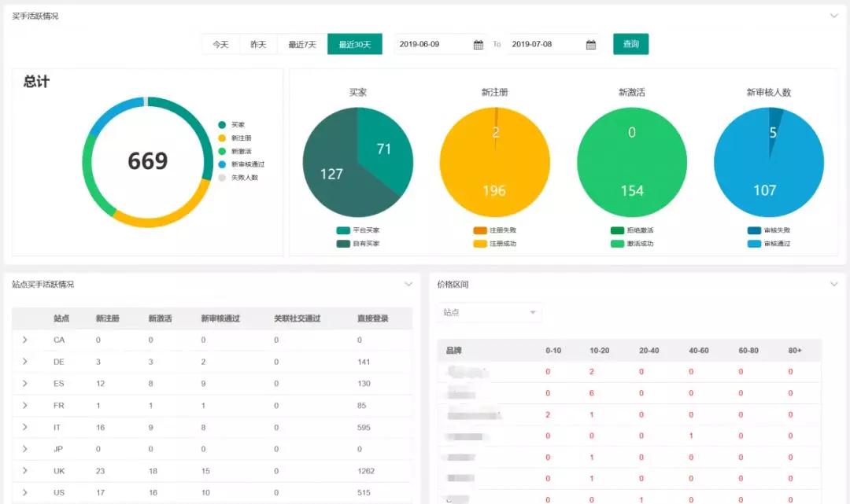Open the 站点 dropdown in 价格区间
The image size is (850, 504).
tap(490, 312)
